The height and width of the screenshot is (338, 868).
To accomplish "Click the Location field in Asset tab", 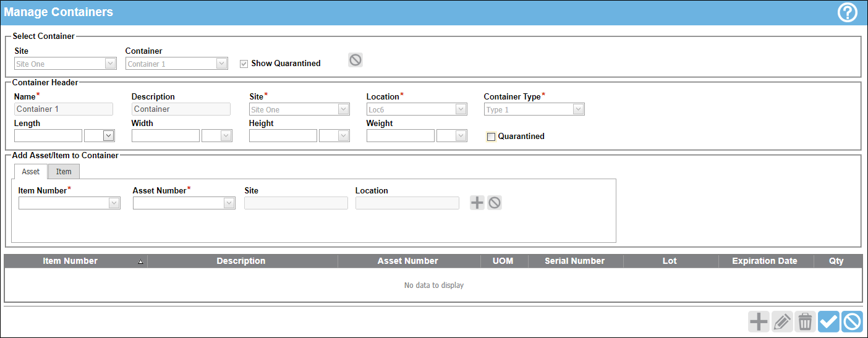I will pos(407,203).
